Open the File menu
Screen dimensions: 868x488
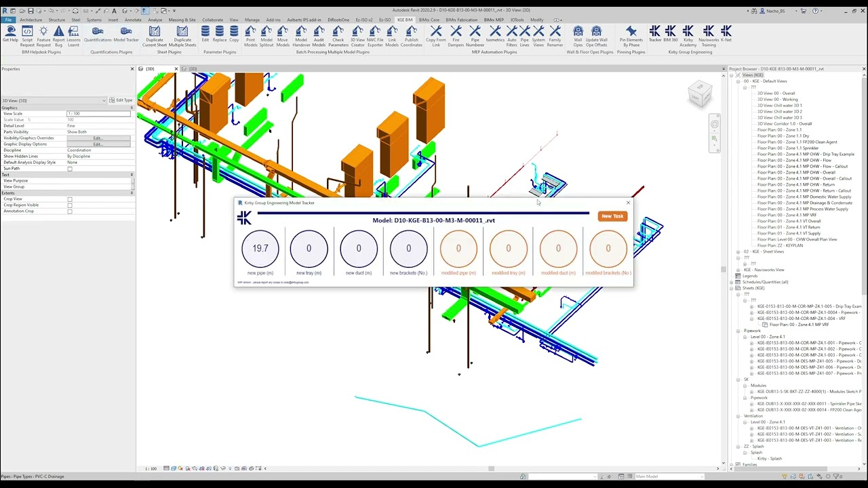(x=8, y=20)
